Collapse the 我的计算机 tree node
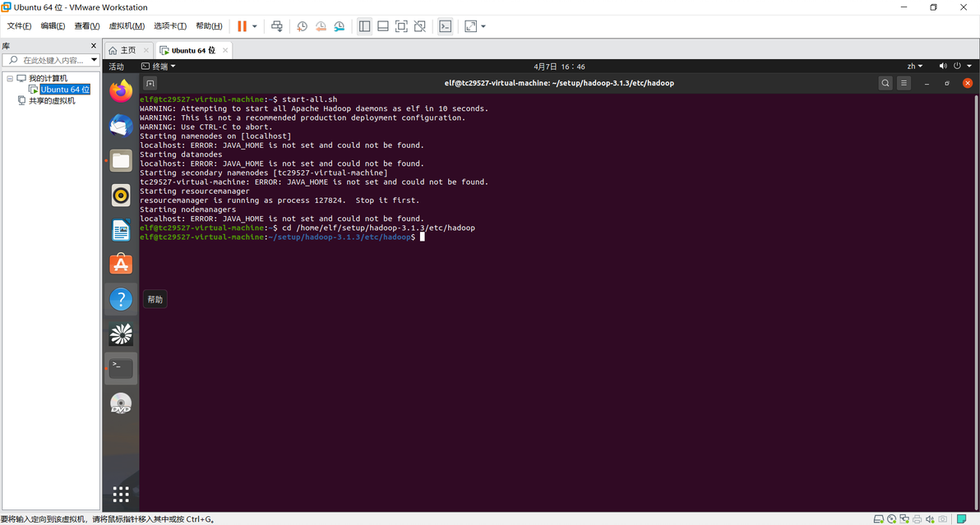Viewport: 980px width, 525px height. tap(10, 79)
